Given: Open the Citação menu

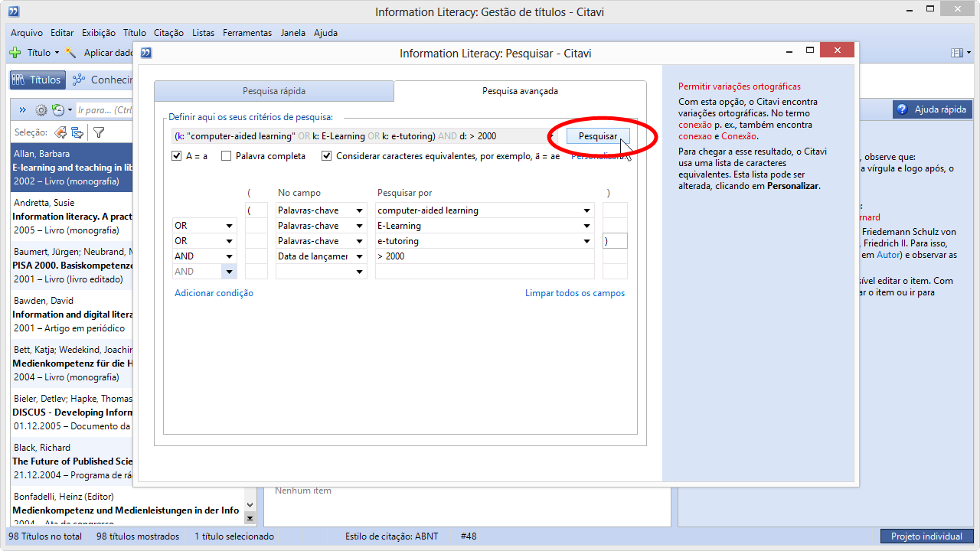Looking at the screenshot, I should pos(168,33).
